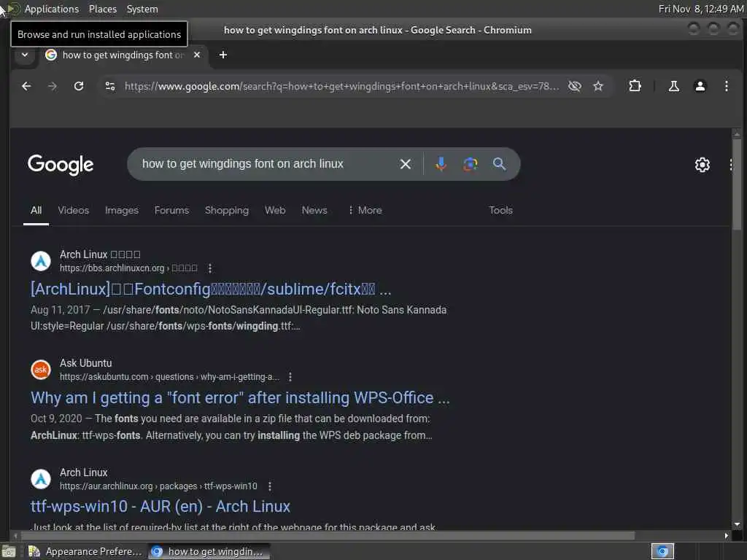Screen dimensions: 747x560
Task: Open the profile avatar menu
Action: [700, 86]
